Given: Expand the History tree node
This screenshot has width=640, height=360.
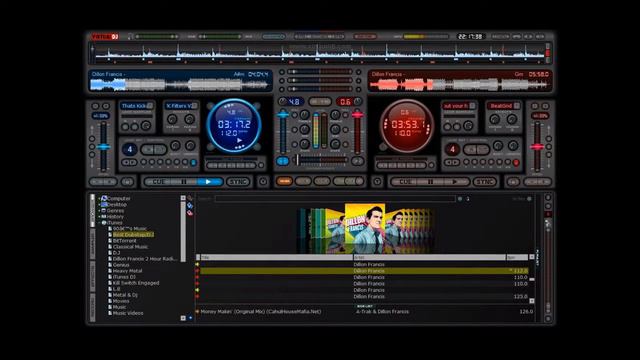Looking at the screenshot, I should click(99, 217).
